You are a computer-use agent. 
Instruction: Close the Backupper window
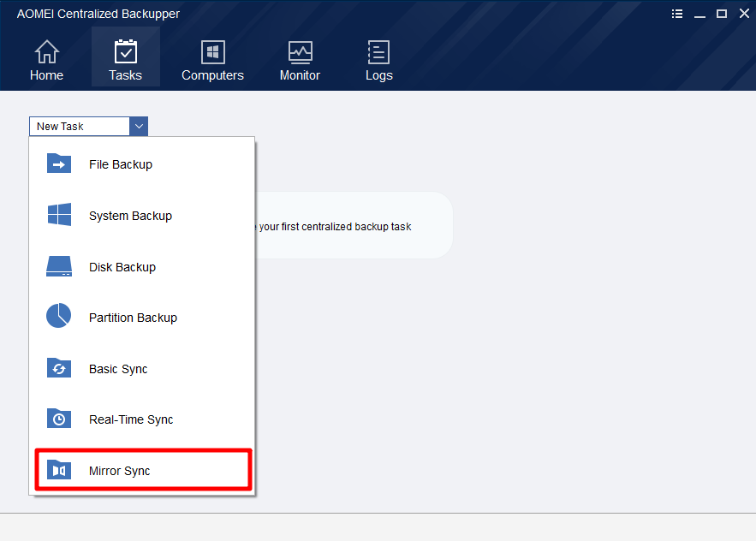click(x=744, y=14)
